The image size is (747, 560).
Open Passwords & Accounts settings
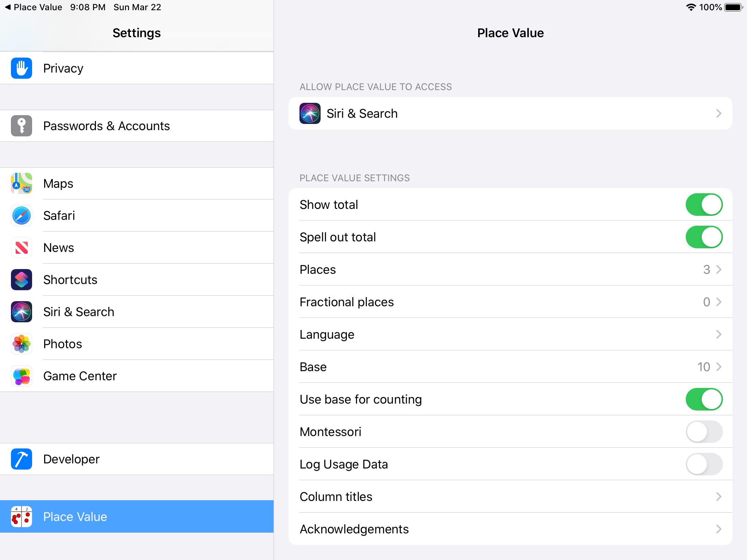click(137, 126)
